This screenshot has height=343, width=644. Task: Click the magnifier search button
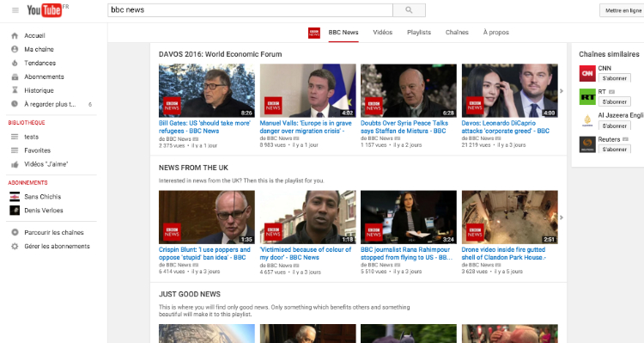coord(409,9)
